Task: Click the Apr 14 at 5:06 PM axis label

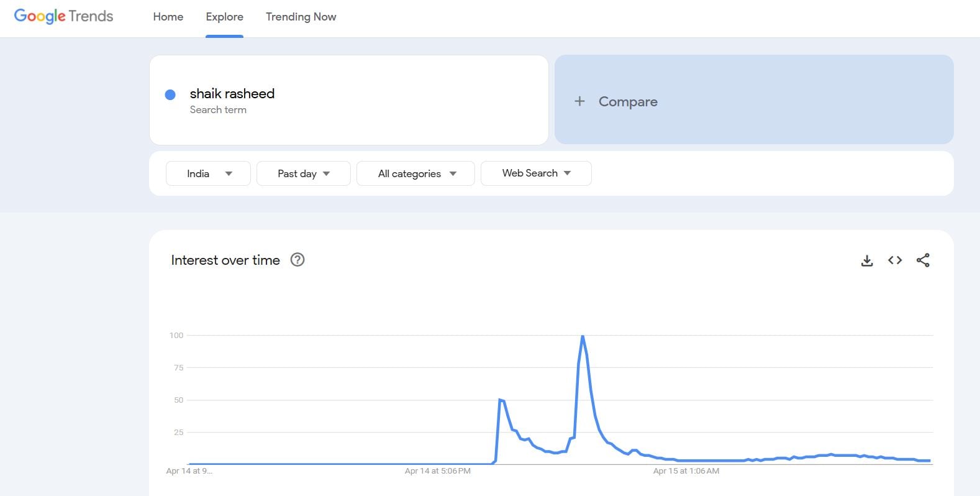Action: click(437, 471)
